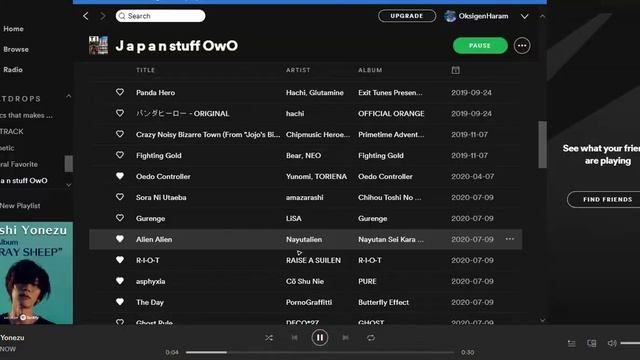Screen dimensions: 640x360
Task: Seek in the song progress bar
Action: click(320, 352)
